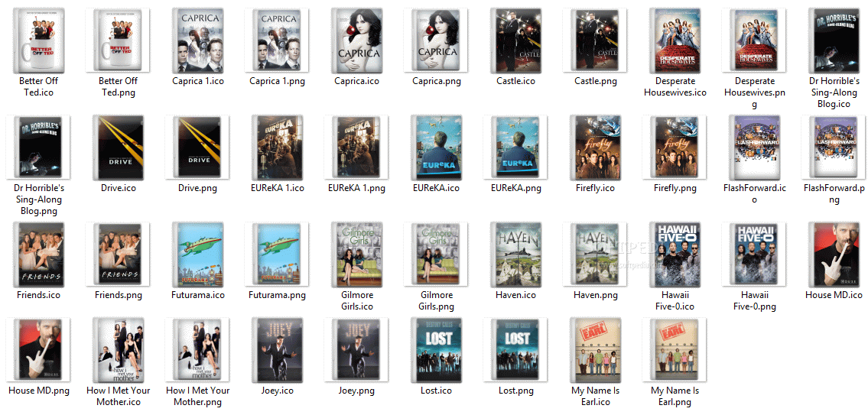Image resolution: width=868 pixels, height=415 pixels.
Task: Click the "Joey.ico" file name text
Action: [x=278, y=391]
